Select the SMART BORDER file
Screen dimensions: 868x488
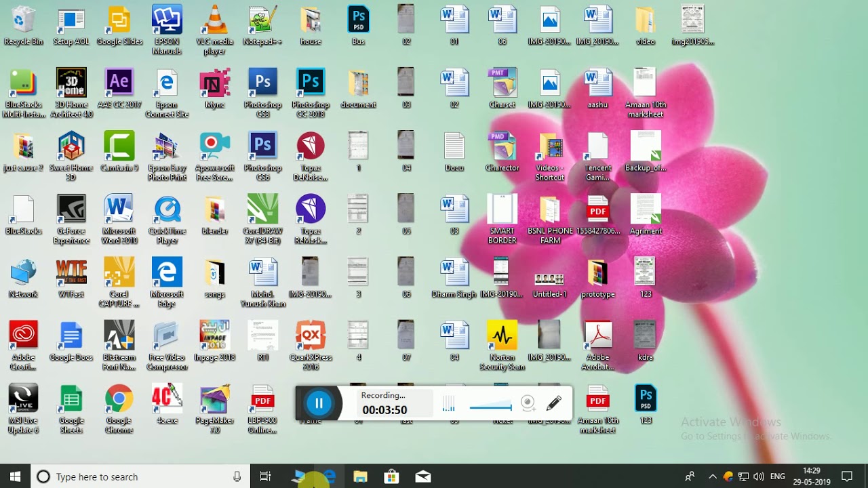(502, 219)
